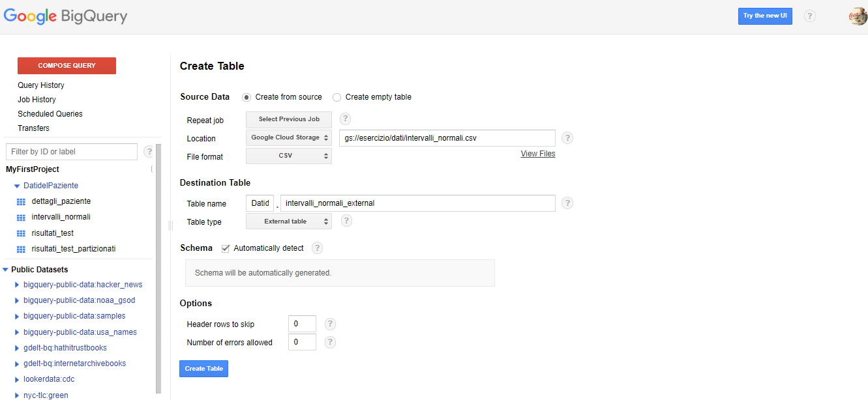
Task: Toggle the Automatically detect schema checkbox
Action: (226, 248)
